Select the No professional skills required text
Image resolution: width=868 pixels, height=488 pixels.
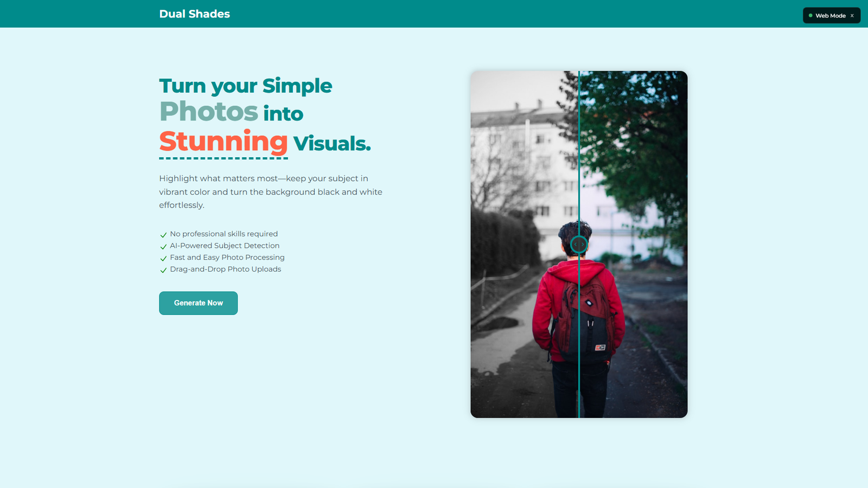pyautogui.click(x=224, y=234)
